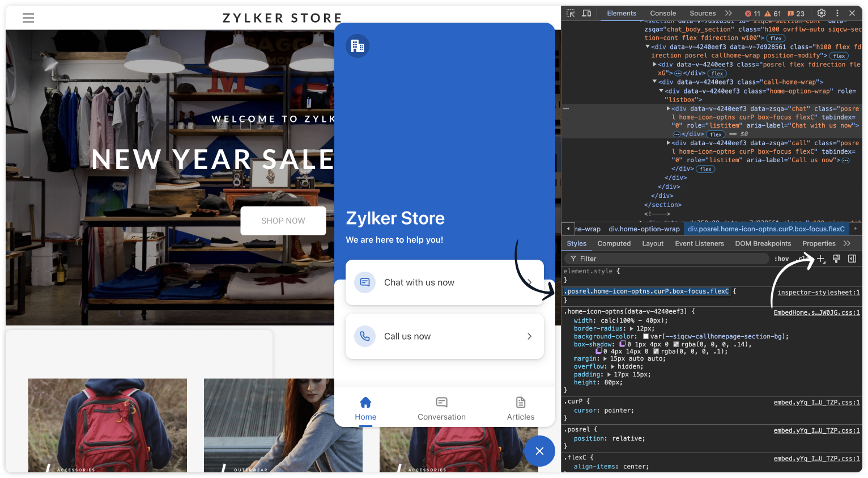Expand the collapsed ellipsis in the call div
This screenshot has height=478, width=868.
[846, 160]
